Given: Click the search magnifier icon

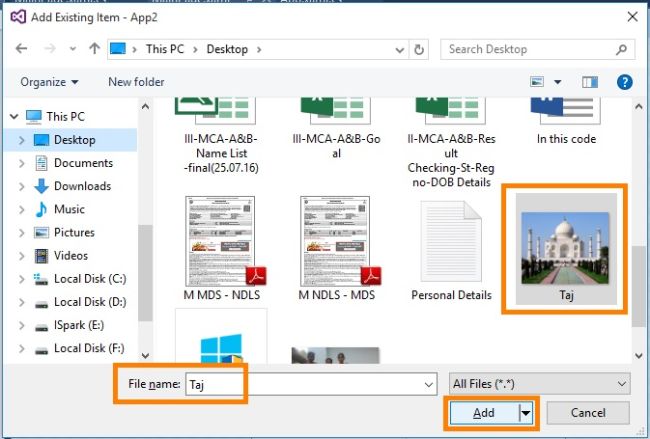Looking at the screenshot, I should [621, 50].
